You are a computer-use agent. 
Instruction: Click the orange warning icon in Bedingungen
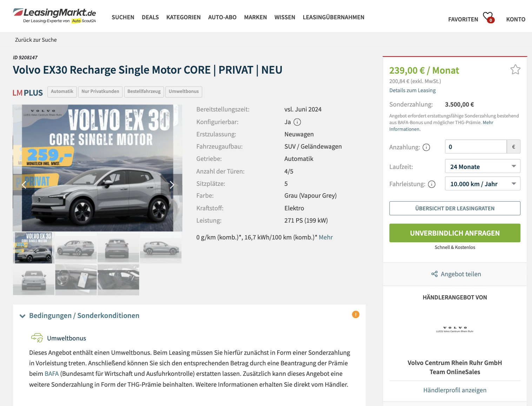pos(355,314)
